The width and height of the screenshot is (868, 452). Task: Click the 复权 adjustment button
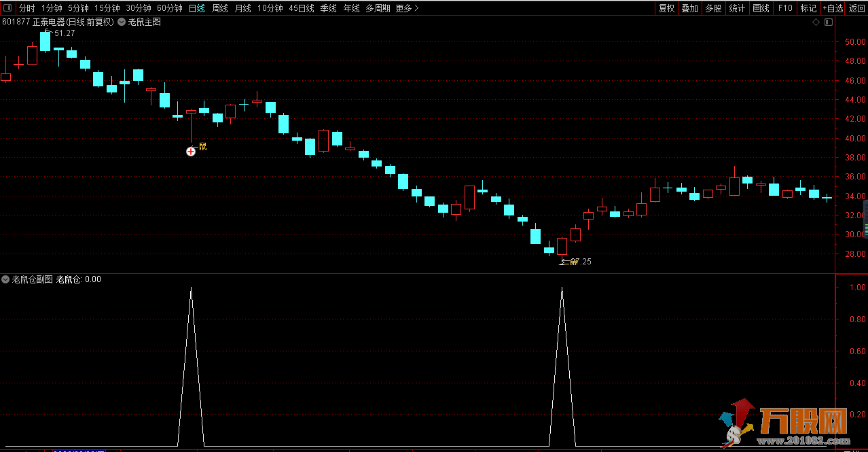tap(666, 8)
